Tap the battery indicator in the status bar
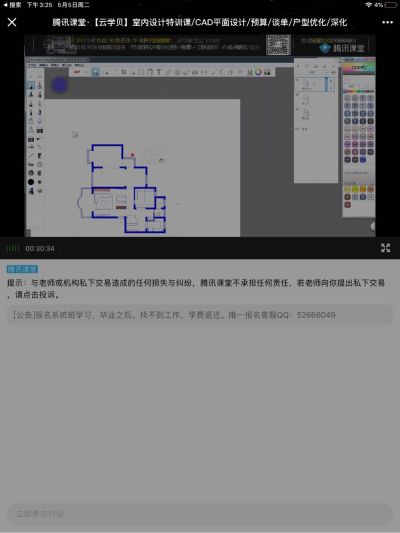 coord(391,5)
